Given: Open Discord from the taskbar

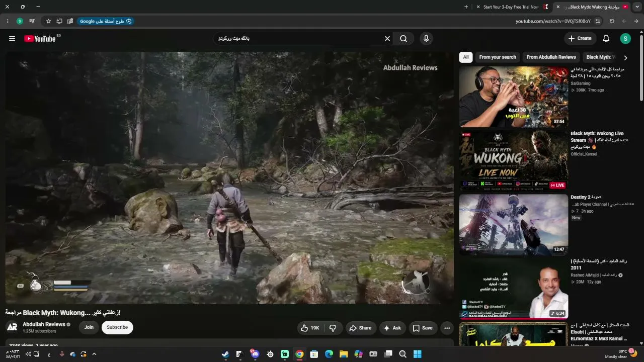Looking at the screenshot, I should pyautogui.click(x=255, y=354).
